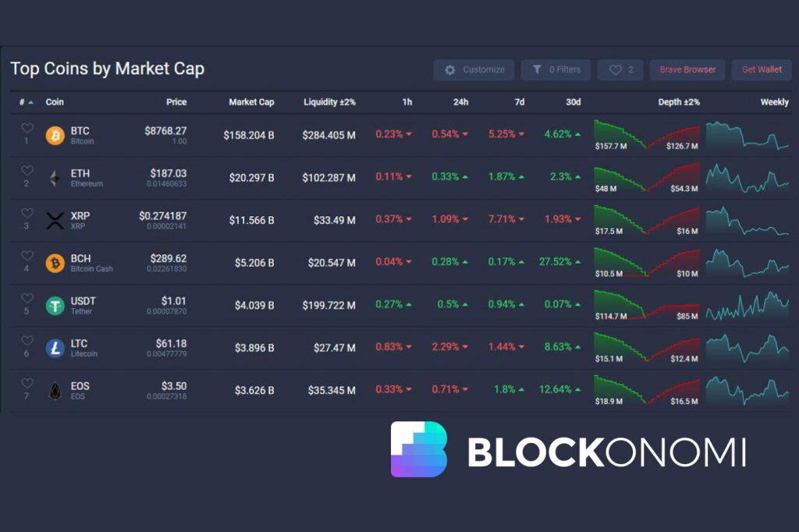Click the Get Wallet button
The width and height of the screenshot is (799, 532).
click(x=762, y=70)
